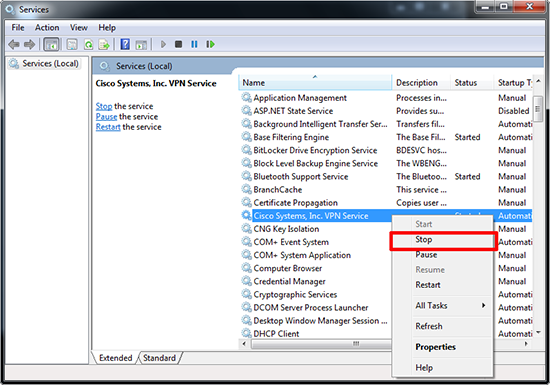Click gear icon beside Bluetooth Support Service
The image size is (550, 385).
click(247, 176)
